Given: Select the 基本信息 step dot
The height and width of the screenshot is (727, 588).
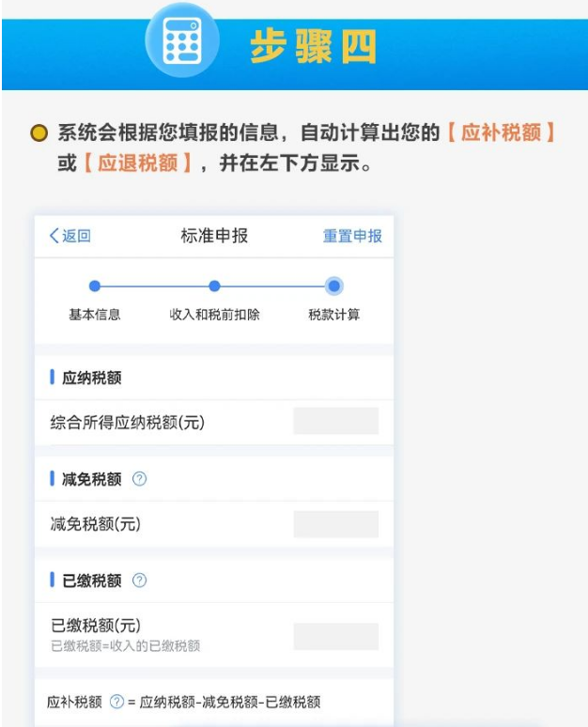Looking at the screenshot, I should 95,286.
